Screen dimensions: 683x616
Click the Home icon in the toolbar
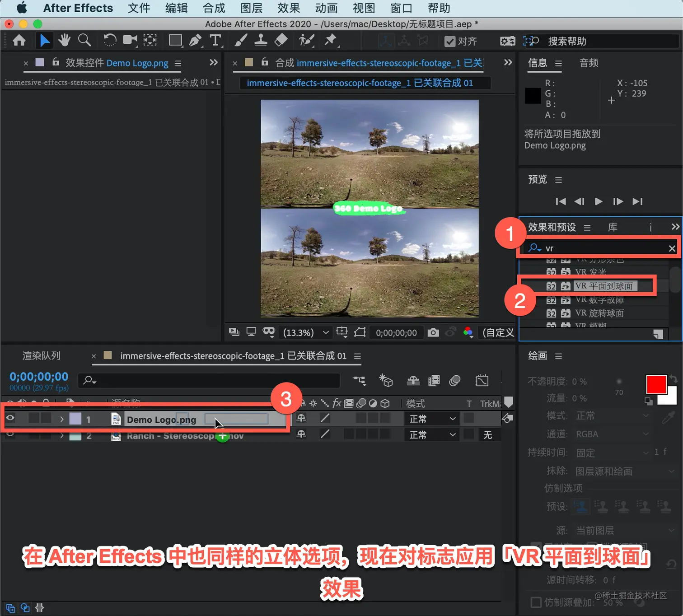click(19, 41)
